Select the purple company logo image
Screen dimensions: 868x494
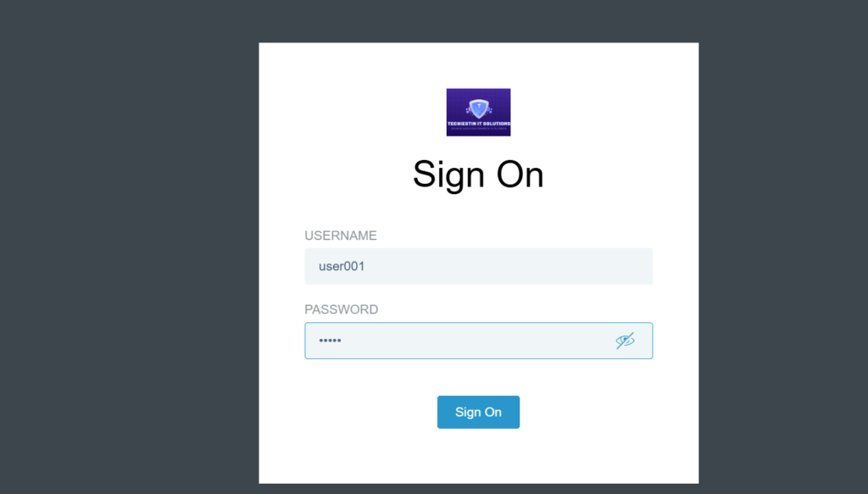(x=478, y=113)
